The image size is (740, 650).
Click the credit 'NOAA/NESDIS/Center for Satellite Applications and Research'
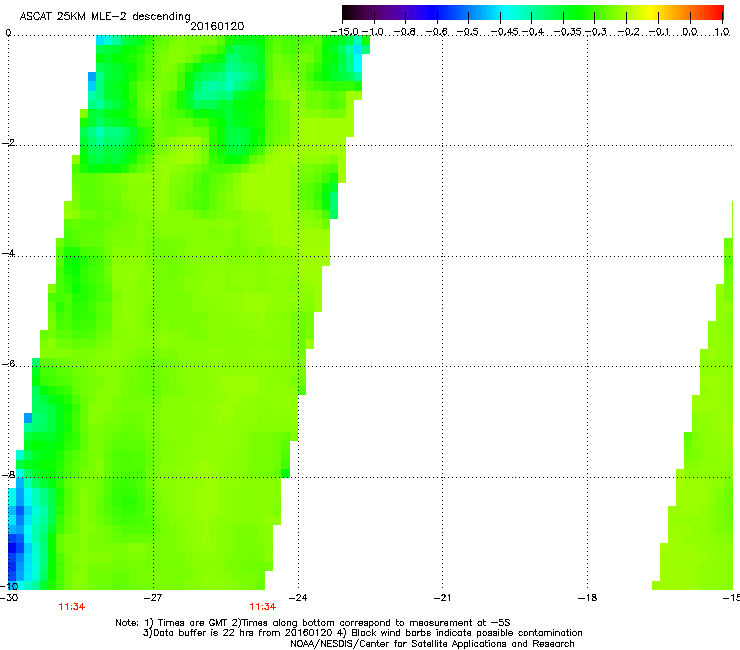(x=432, y=644)
